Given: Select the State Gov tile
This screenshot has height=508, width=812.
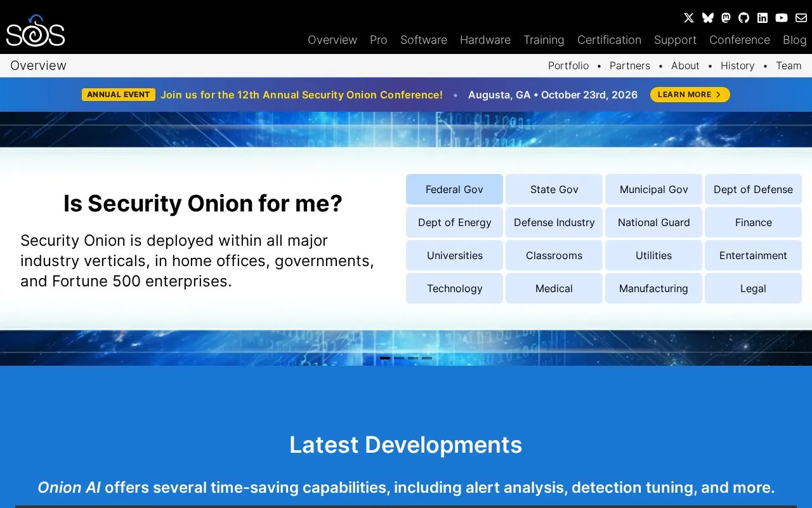Looking at the screenshot, I should (x=554, y=189).
